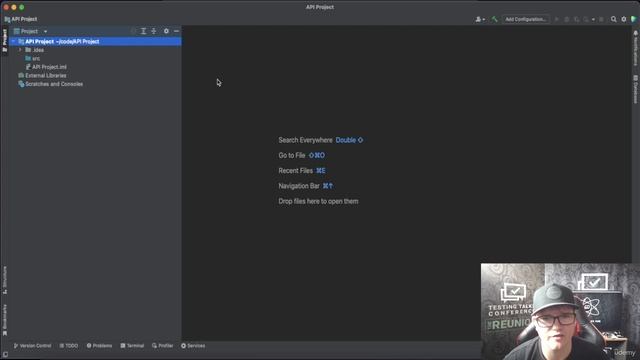Image resolution: width=640 pixels, height=360 pixels.
Task: Toggle the Project side tab
Action: (4, 40)
